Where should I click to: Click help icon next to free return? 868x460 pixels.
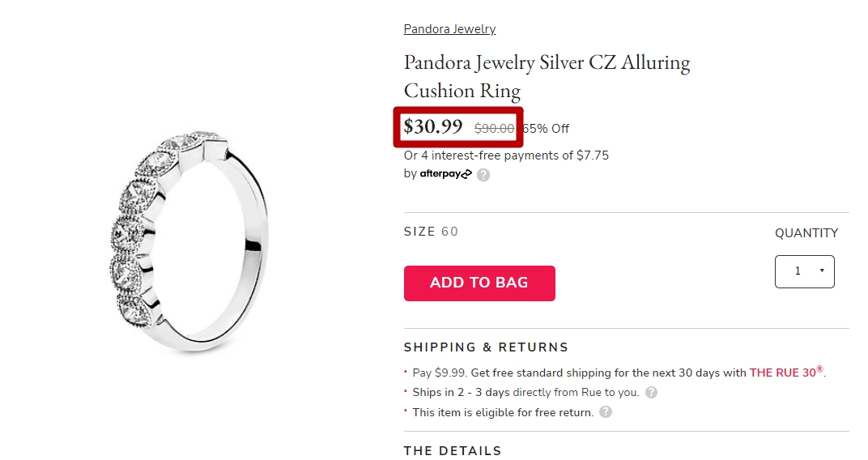606,412
